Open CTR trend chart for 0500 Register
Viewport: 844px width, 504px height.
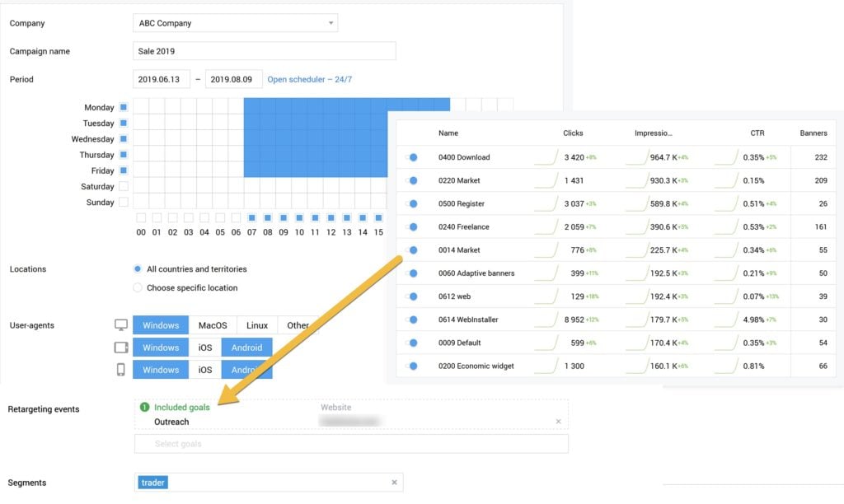(x=726, y=203)
